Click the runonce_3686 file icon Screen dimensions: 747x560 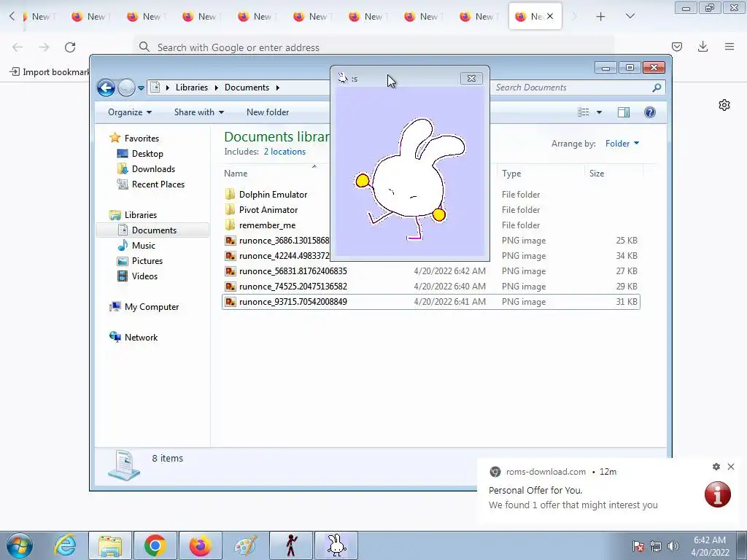231,241
